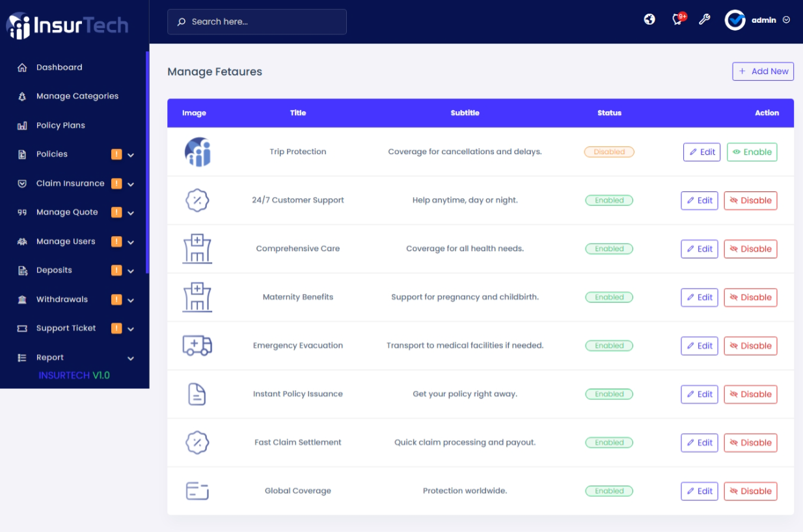The width and height of the screenshot is (803, 532).
Task: Click the Manage Users people icon
Action: pos(22,242)
